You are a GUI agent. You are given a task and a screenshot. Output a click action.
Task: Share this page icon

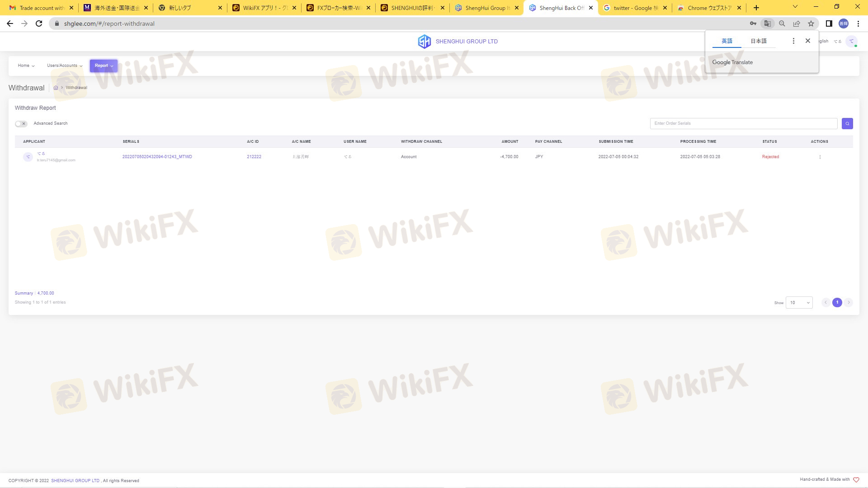797,23
